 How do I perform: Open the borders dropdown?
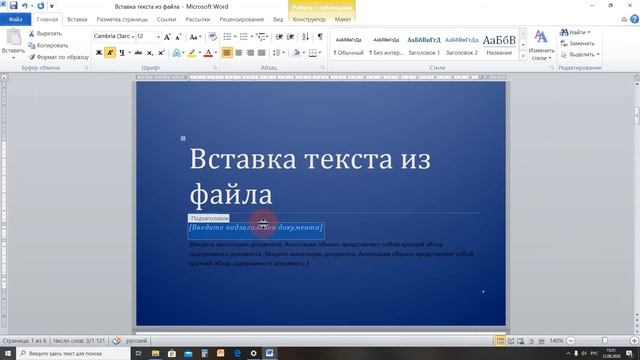315,53
